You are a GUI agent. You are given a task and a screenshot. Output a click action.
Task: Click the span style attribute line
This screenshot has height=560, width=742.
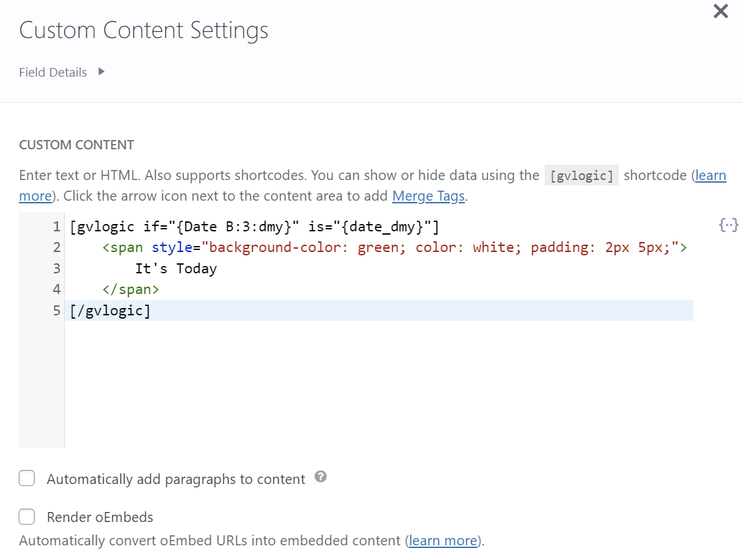coord(395,247)
